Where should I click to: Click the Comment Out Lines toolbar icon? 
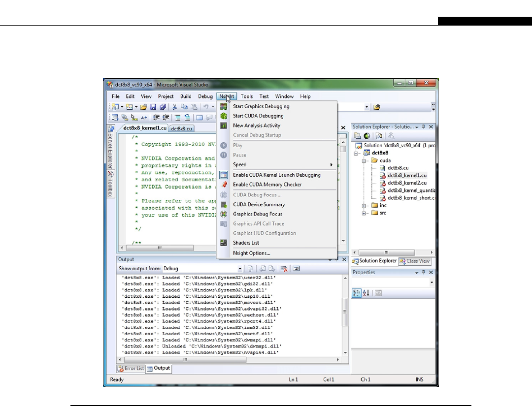coord(177,118)
